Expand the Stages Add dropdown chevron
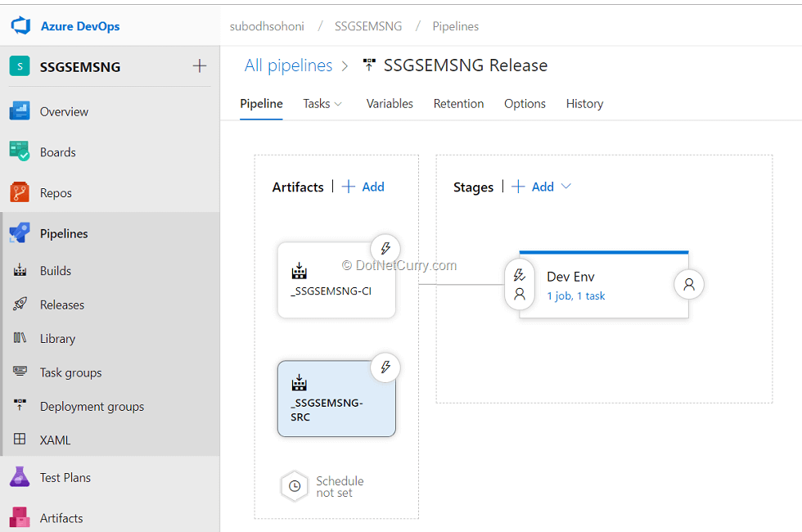The width and height of the screenshot is (802, 532). 565,187
